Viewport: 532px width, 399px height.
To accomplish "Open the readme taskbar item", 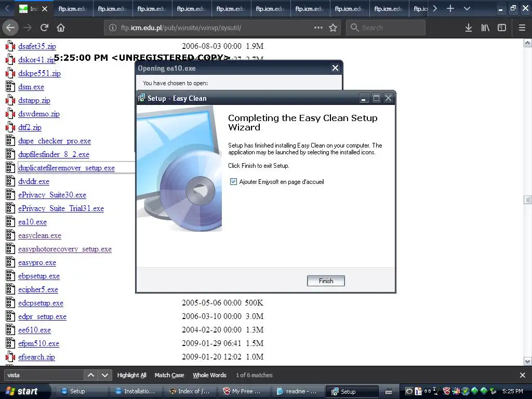I will point(297,391).
